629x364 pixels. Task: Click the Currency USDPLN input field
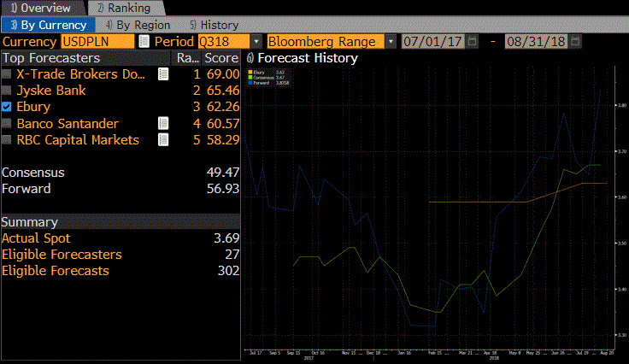(x=97, y=41)
